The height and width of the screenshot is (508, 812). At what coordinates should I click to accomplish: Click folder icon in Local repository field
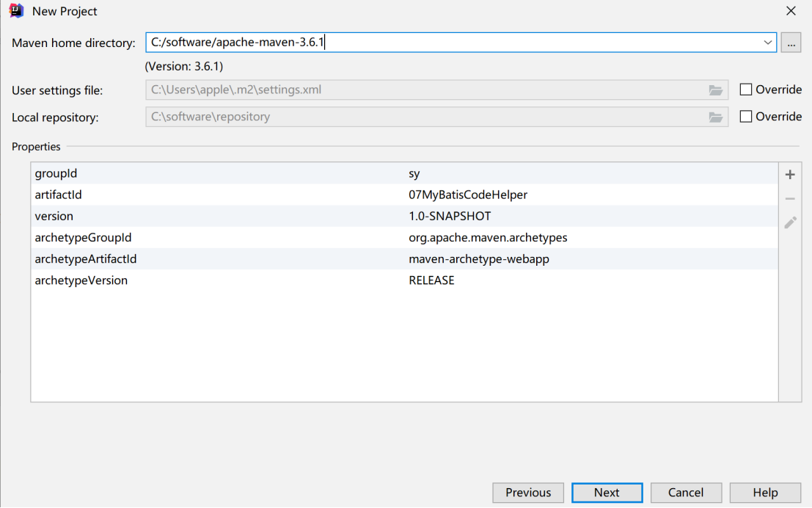tap(716, 117)
